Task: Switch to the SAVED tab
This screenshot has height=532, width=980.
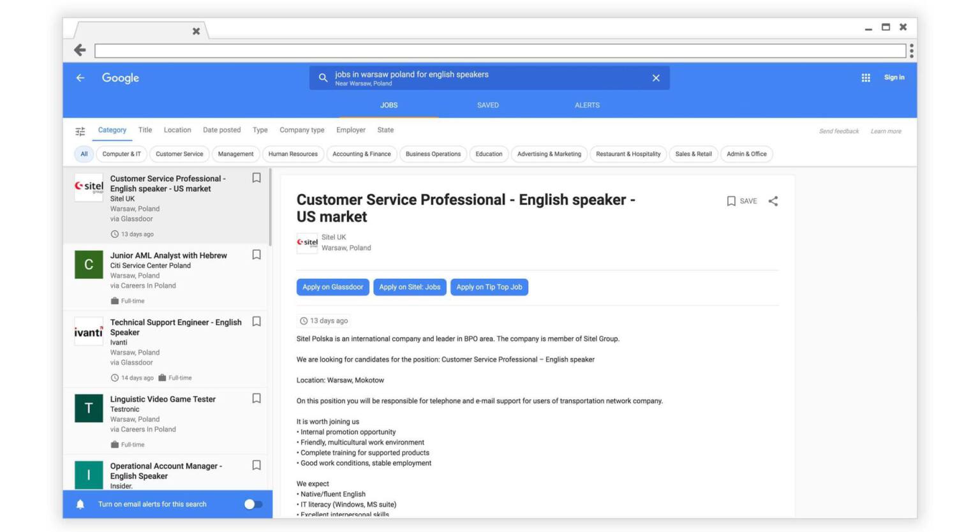Action: (488, 105)
